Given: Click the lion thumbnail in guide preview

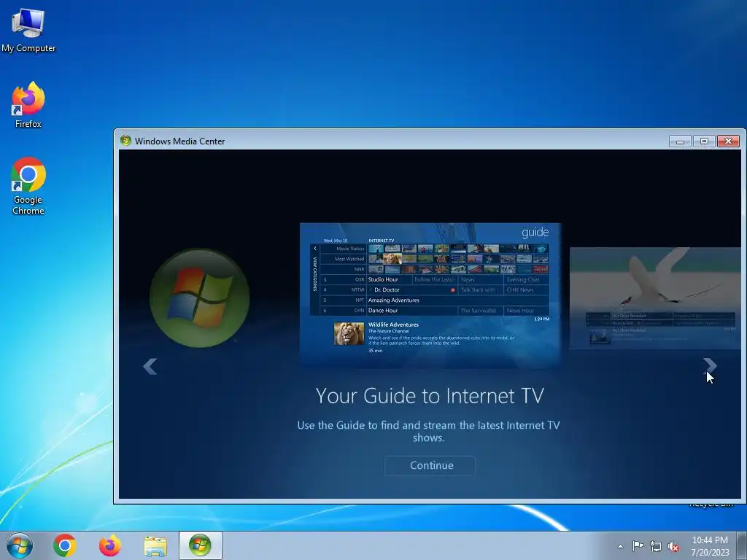Looking at the screenshot, I should click(349, 333).
